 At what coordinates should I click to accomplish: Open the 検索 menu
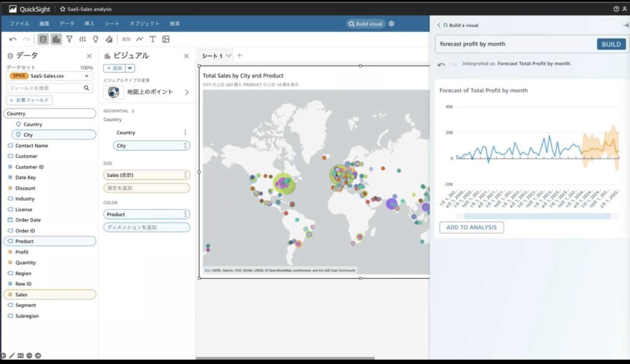[175, 24]
